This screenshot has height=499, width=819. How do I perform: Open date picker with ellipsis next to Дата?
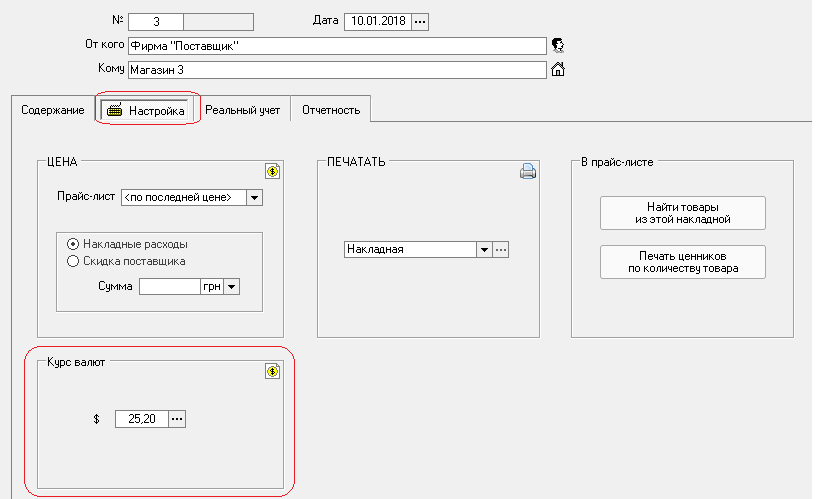tap(420, 21)
